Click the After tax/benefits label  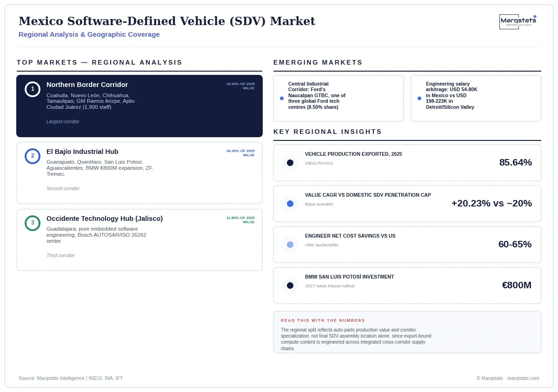(x=322, y=245)
